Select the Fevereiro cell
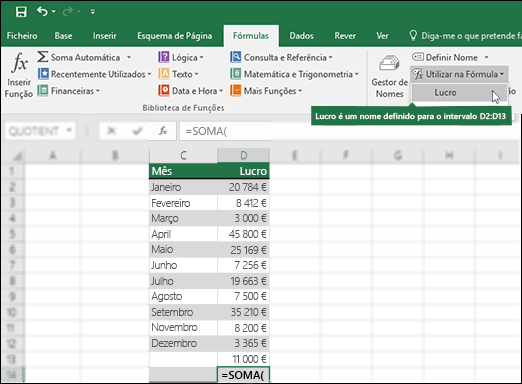 click(183, 203)
